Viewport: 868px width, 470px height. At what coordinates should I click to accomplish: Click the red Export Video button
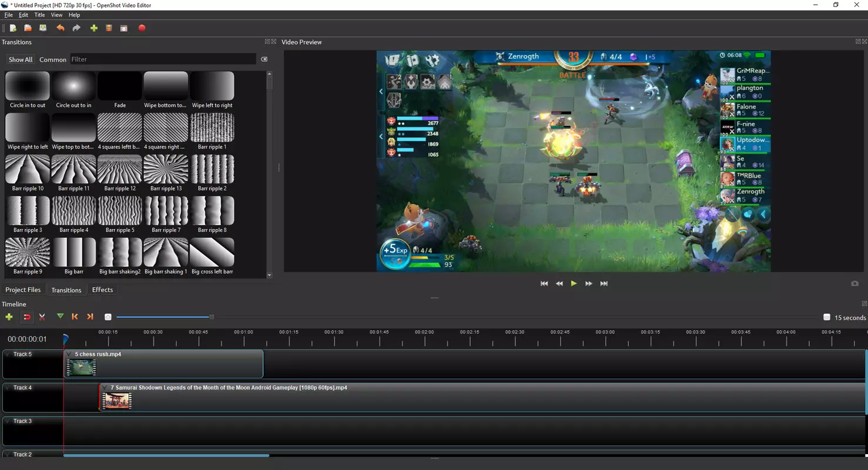(x=142, y=28)
